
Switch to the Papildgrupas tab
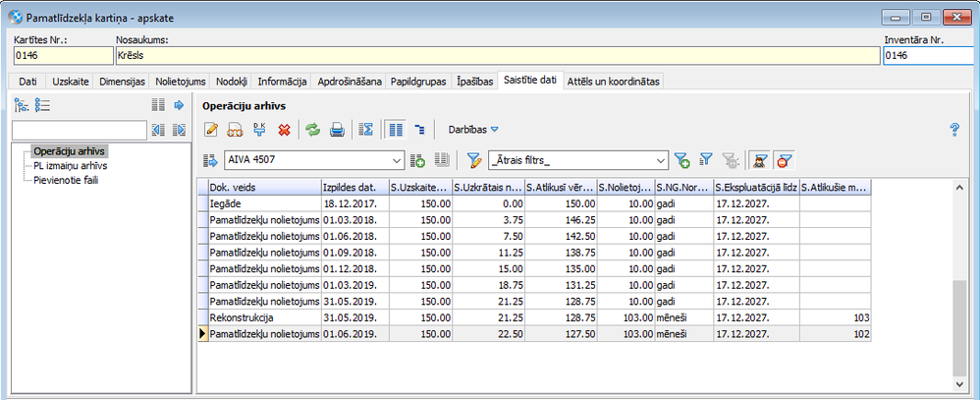tap(418, 82)
